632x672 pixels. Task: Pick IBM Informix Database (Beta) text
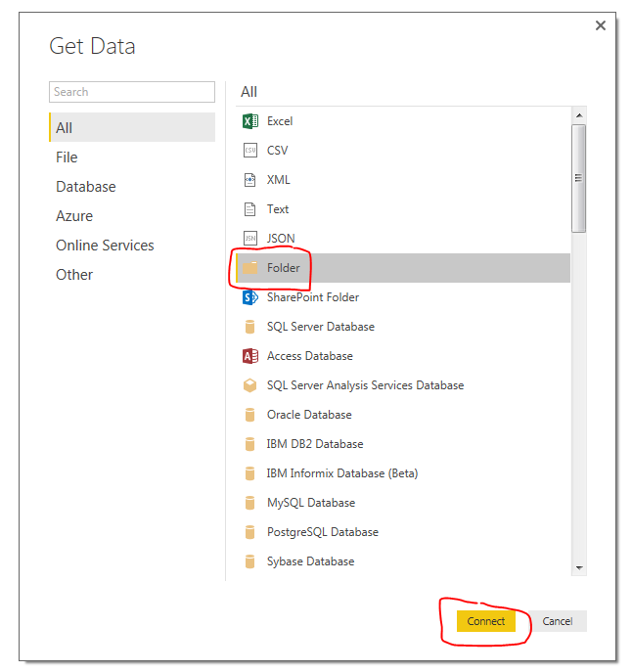(342, 473)
